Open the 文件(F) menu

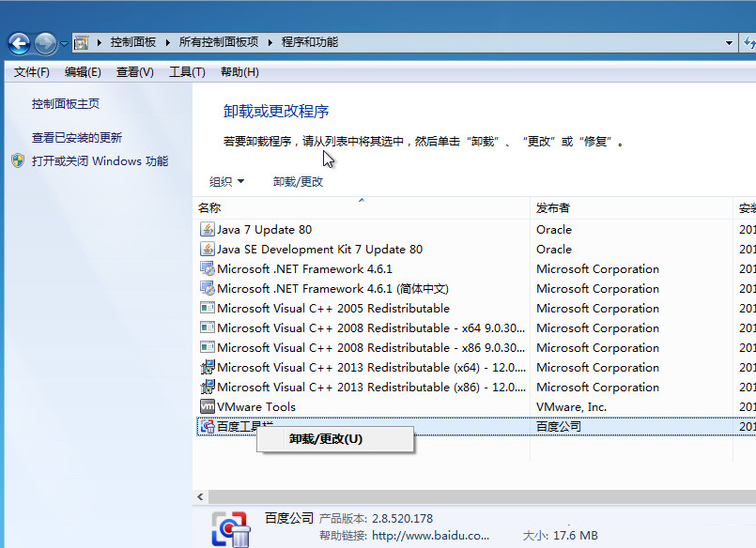31,72
